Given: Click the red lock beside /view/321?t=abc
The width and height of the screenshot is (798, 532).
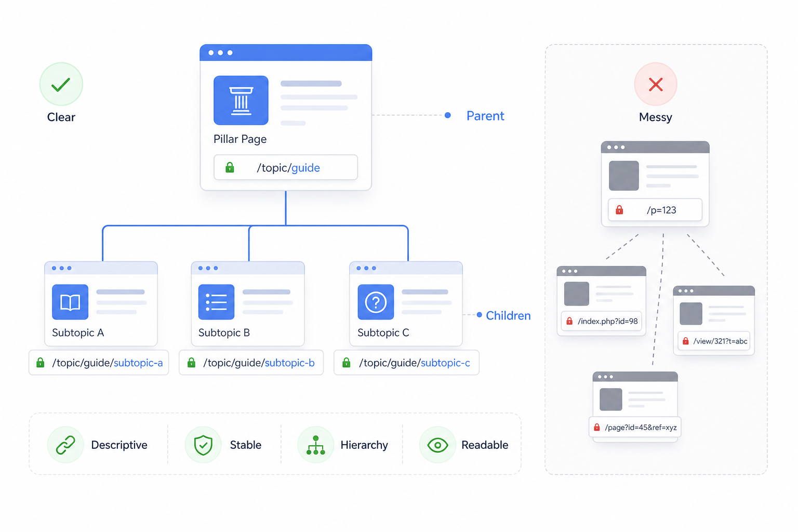Looking at the screenshot, I should (x=686, y=341).
